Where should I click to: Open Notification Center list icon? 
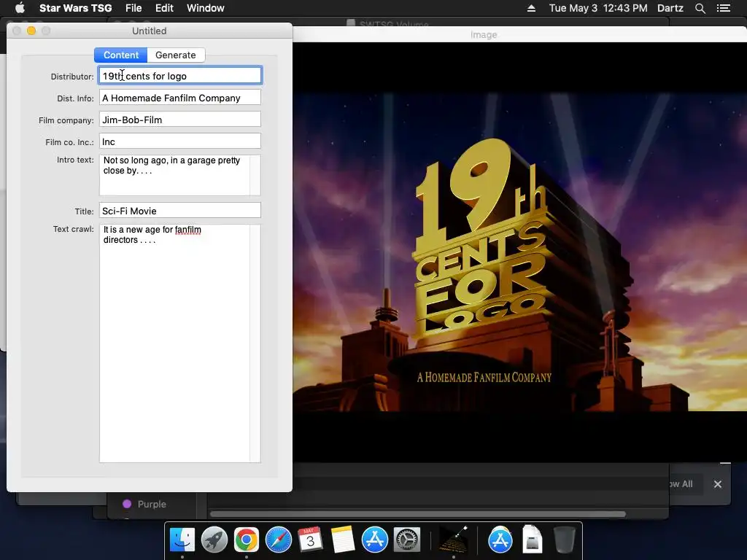click(x=723, y=8)
